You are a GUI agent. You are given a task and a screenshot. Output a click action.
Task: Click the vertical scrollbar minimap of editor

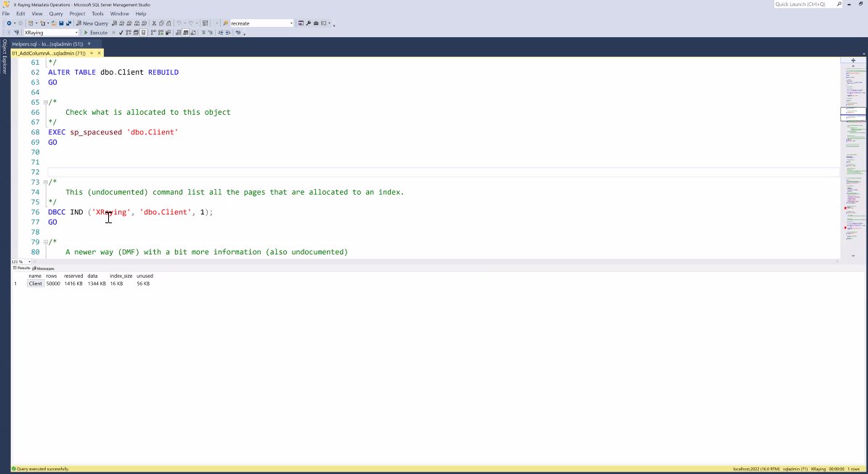[x=853, y=161]
